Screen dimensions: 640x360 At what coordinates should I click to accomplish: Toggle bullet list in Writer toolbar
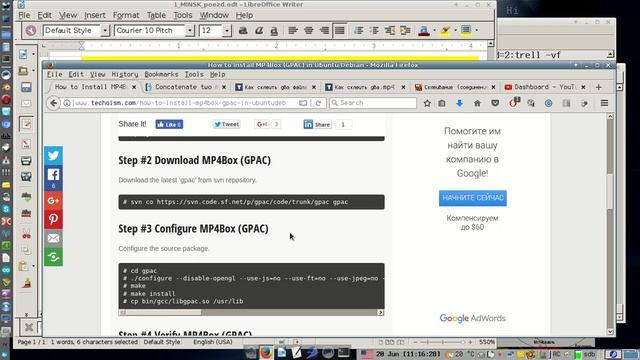pos(374,31)
